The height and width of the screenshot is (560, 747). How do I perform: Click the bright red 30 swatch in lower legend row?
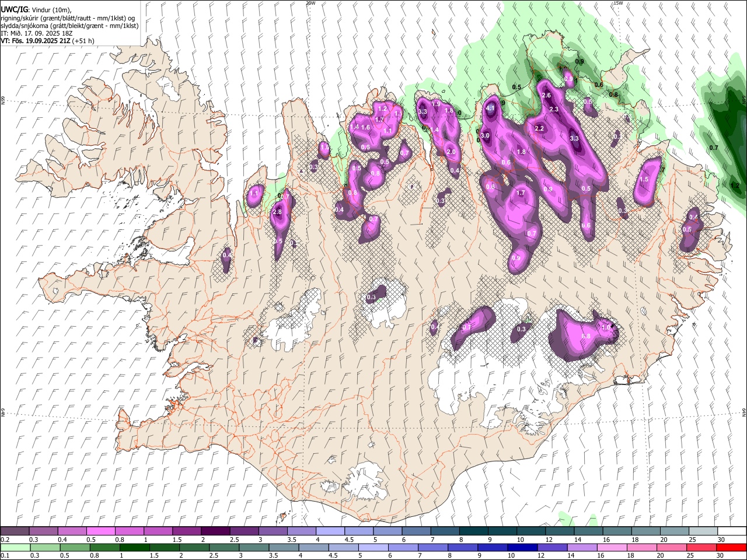(731, 547)
